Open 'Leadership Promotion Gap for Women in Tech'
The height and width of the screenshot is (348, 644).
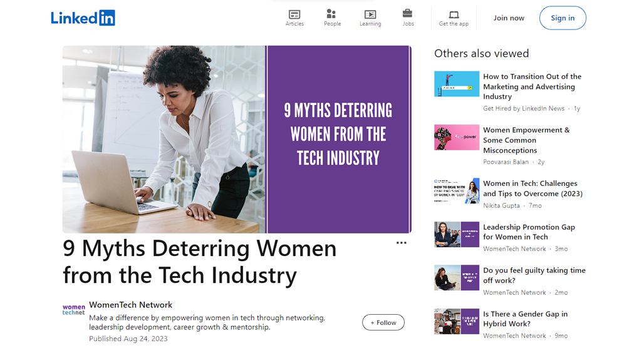click(529, 232)
